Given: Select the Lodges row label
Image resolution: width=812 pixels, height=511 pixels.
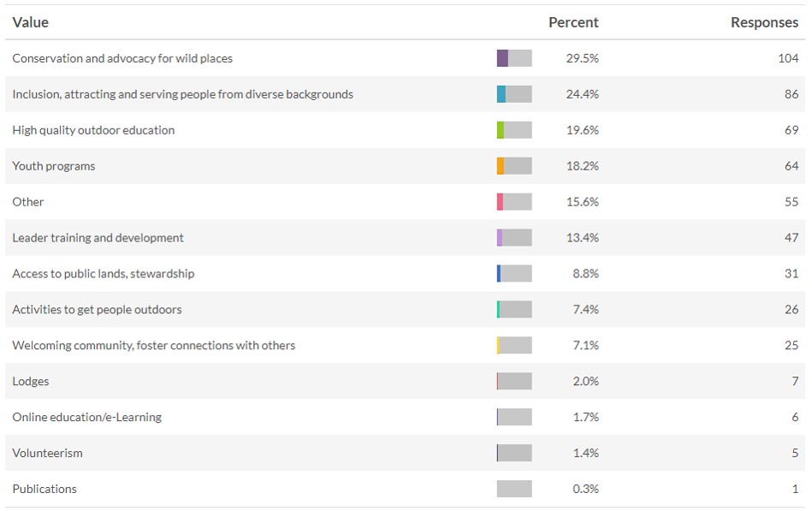Looking at the screenshot, I should 31,381.
